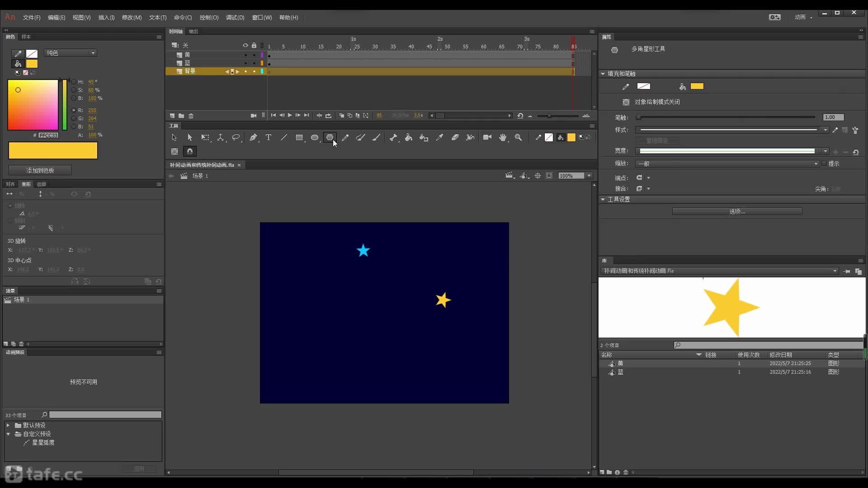The image size is (868, 488).
Task: Select the Pencil tool
Action: pyautogui.click(x=345, y=137)
